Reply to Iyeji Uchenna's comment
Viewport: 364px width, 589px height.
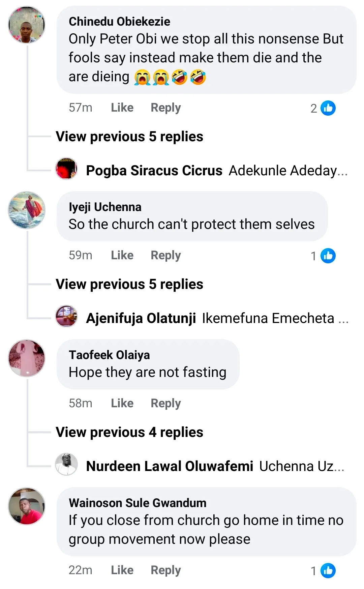165,256
